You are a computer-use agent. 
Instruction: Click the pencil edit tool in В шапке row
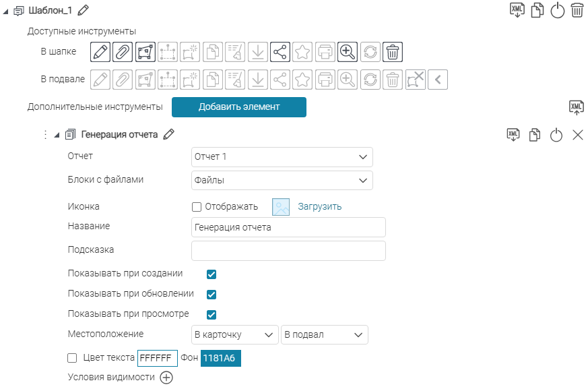click(x=100, y=51)
